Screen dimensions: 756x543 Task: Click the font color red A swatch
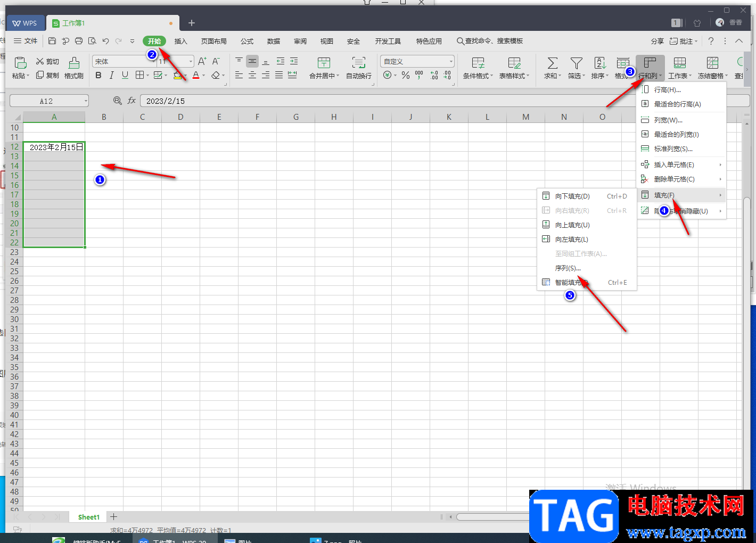coord(195,76)
